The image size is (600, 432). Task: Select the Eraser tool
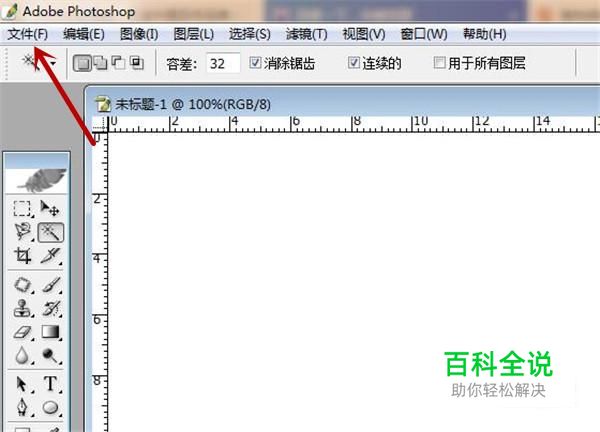pyautogui.click(x=22, y=332)
